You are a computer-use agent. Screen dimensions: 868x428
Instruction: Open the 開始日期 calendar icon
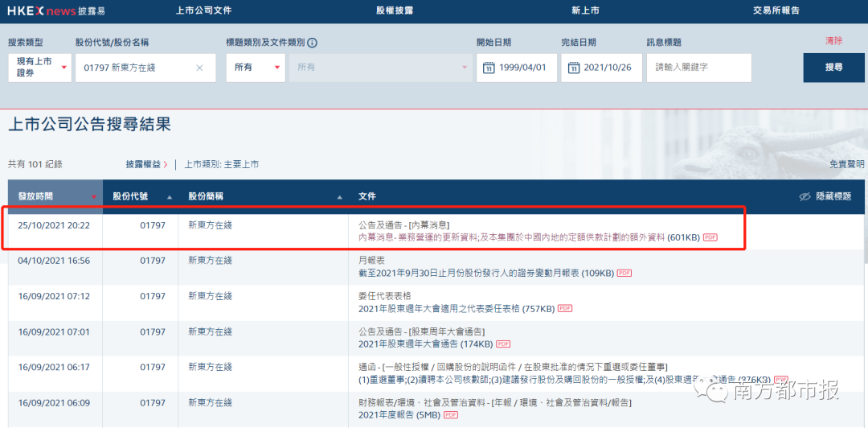pos(489,68)
